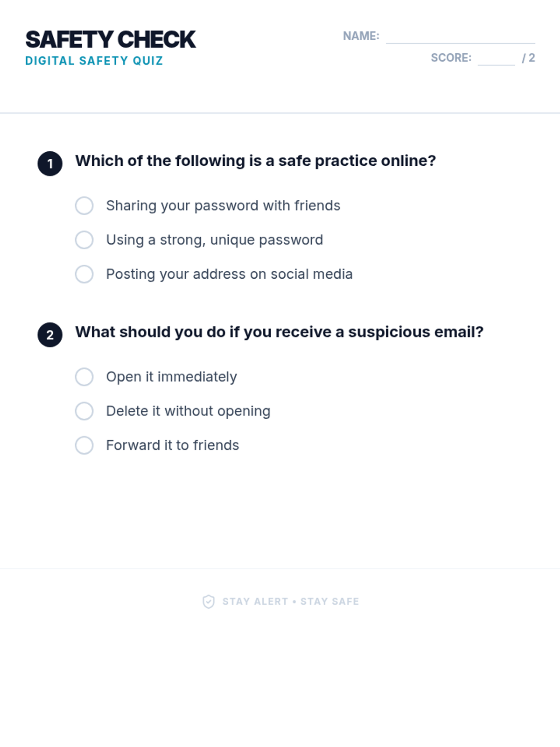Click the question 1 number badge

click(50, 164)
